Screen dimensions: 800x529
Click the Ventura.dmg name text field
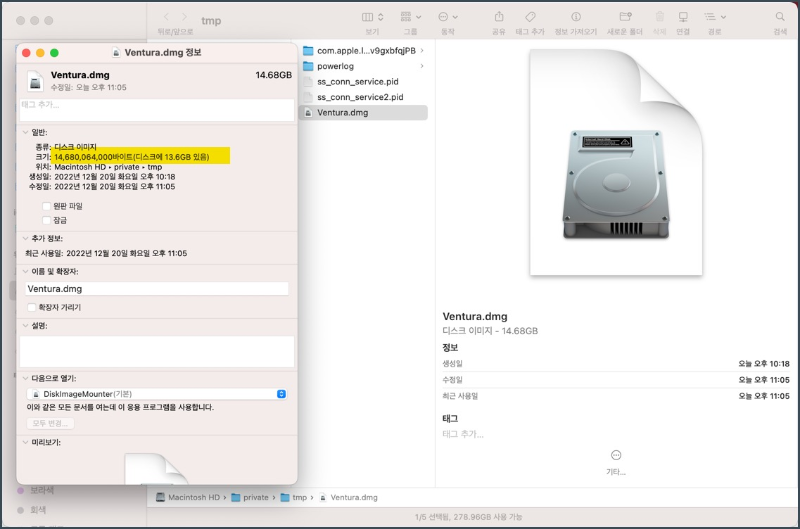(x=157, y=289)
